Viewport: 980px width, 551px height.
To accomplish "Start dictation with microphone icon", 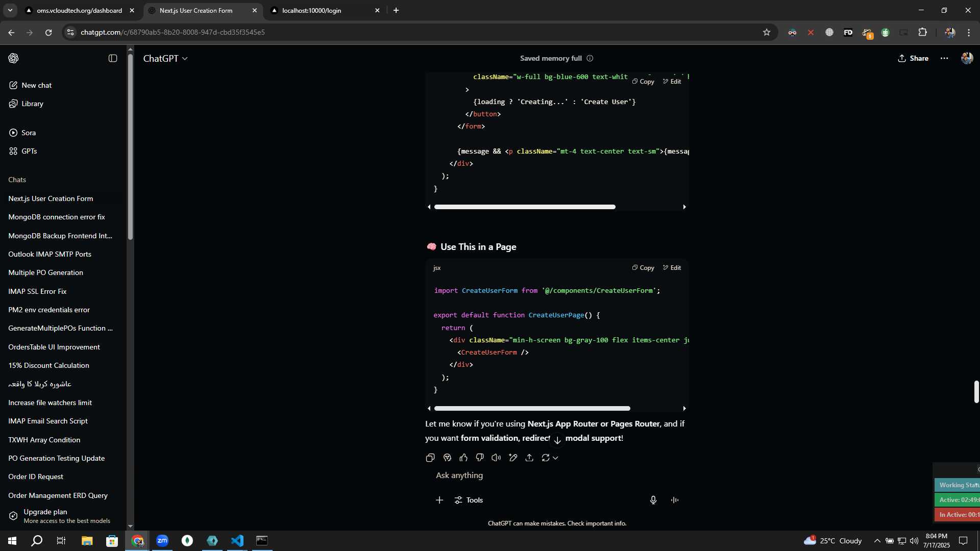I will point(653,500).
